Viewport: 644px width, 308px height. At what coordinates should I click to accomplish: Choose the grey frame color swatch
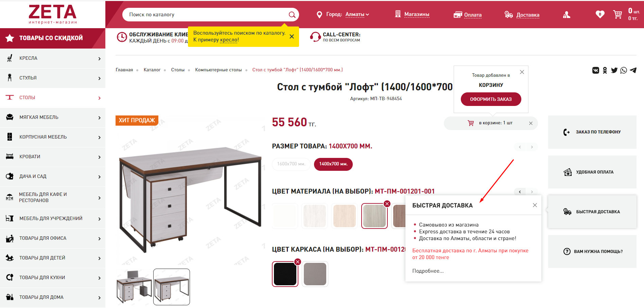coord(315,274)
